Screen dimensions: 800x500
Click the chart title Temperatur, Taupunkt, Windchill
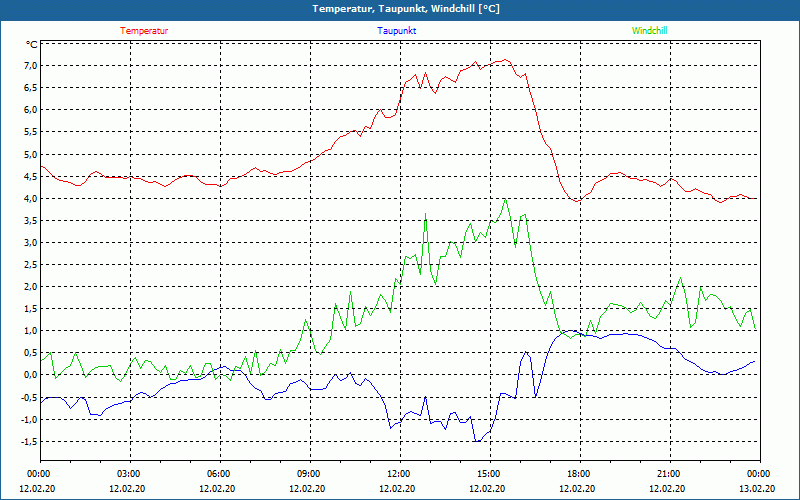[x=406, y=9]
